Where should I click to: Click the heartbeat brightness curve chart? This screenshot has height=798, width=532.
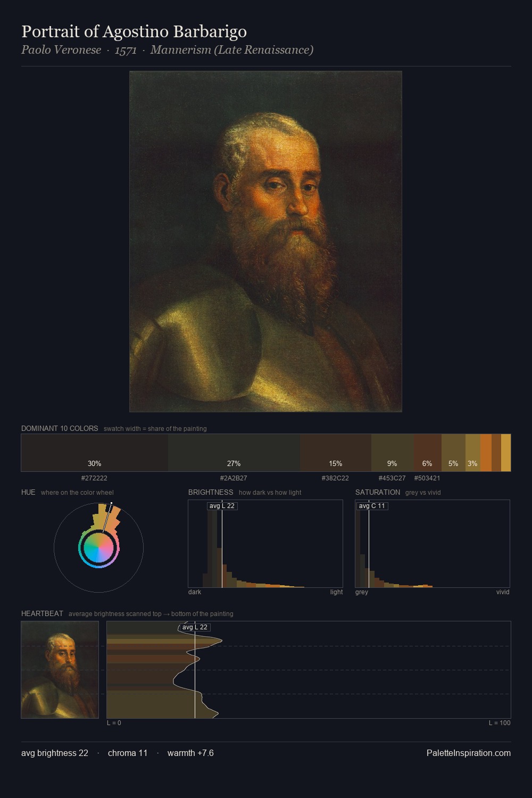click(309, 670)
